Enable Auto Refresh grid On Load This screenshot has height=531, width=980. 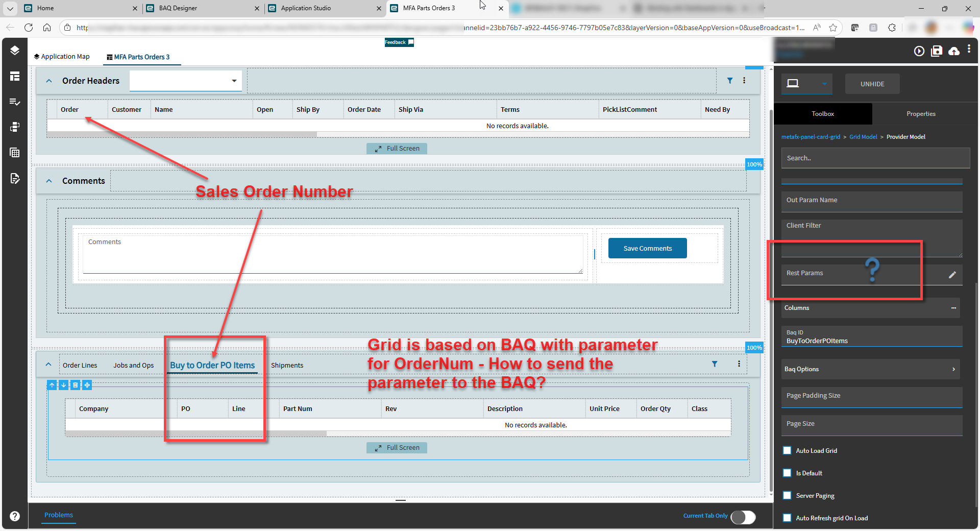coord(787,518)
